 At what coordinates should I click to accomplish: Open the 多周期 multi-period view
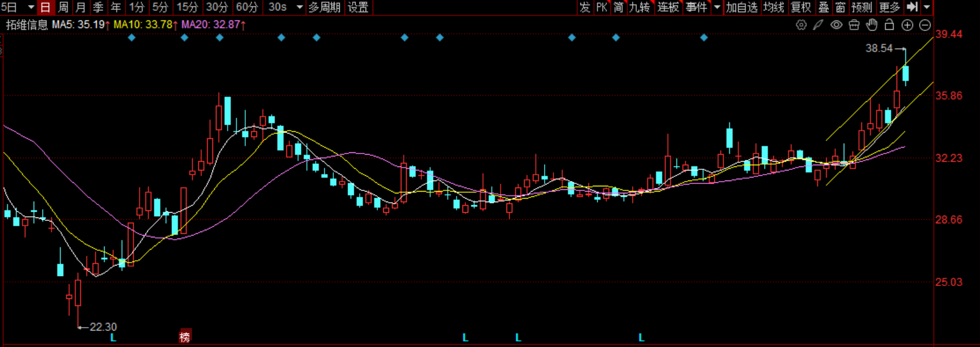pyautogui.click(x=325, y=7)
